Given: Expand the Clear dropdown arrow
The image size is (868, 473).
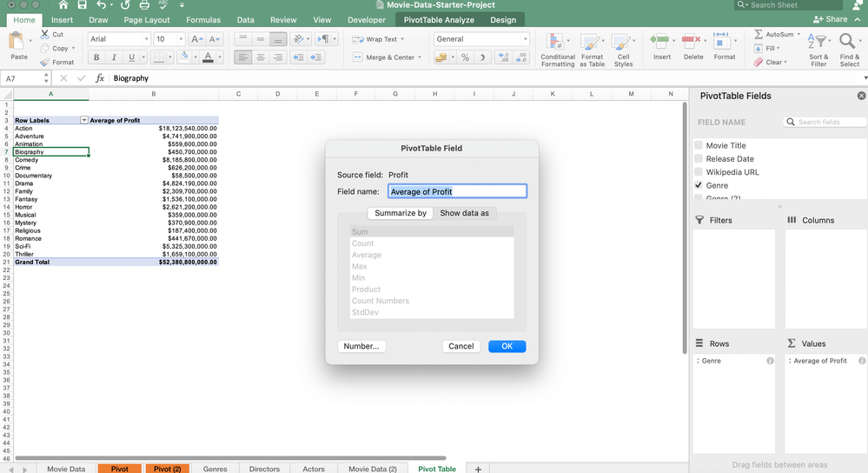Looking at the screenshot, I should tap(785, 62).
